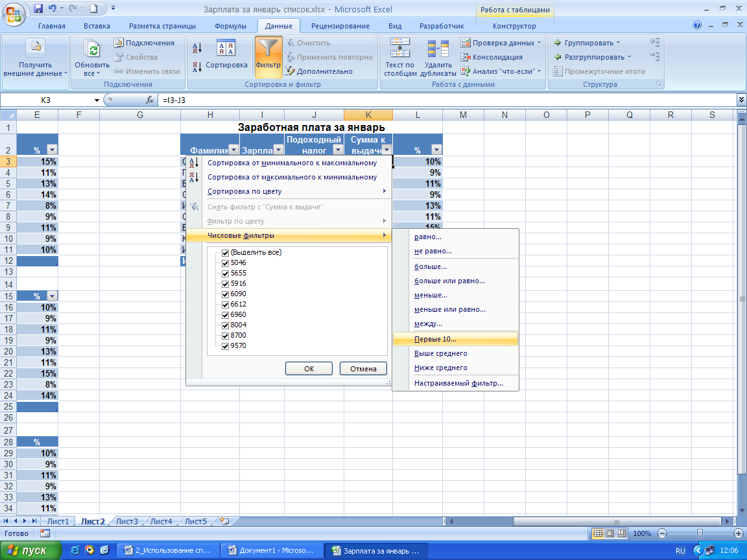Click the Filter funnel button
Screen dimensions: 747x560
(268, 56)
